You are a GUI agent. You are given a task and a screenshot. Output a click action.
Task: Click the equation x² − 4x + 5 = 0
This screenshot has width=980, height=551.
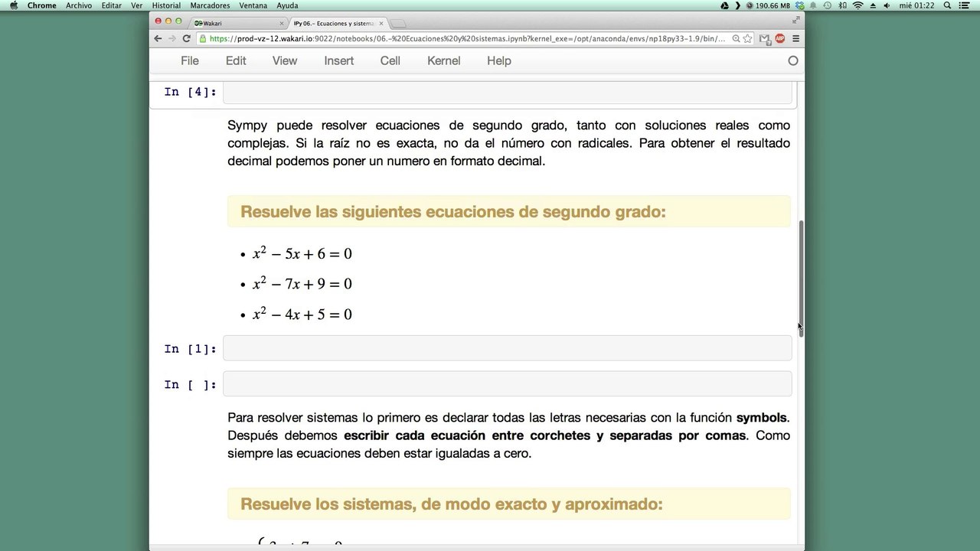(302, 314)
